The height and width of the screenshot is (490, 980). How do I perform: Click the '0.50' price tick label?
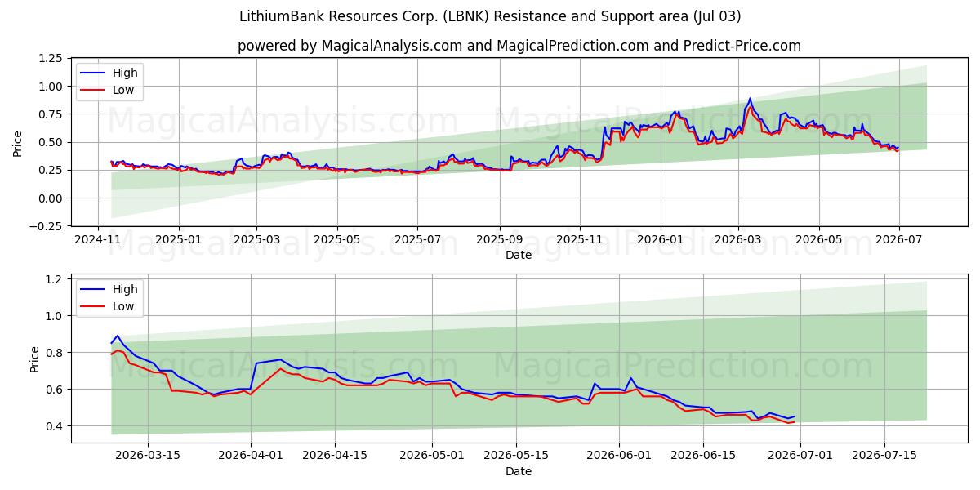pyautogui.click(x=51, y=142)
